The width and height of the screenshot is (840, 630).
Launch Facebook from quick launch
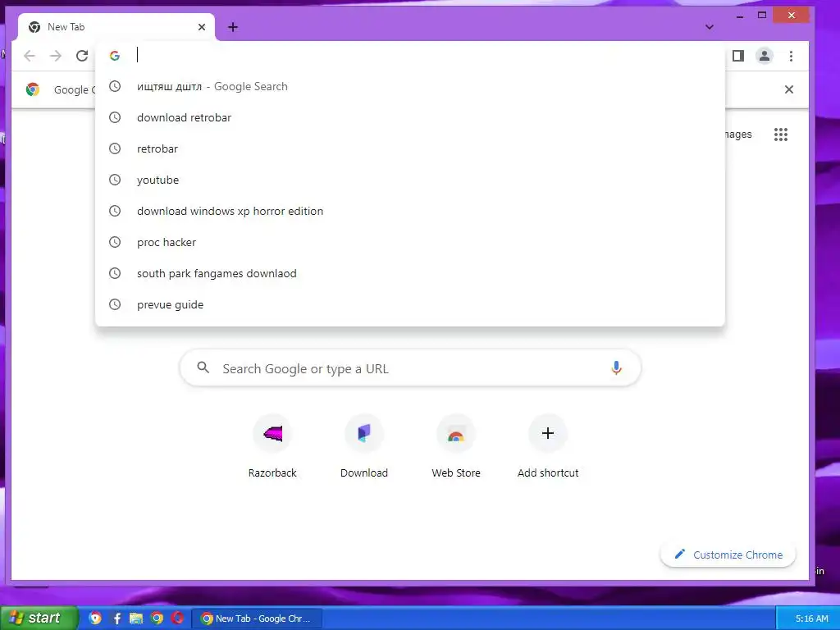116,619
